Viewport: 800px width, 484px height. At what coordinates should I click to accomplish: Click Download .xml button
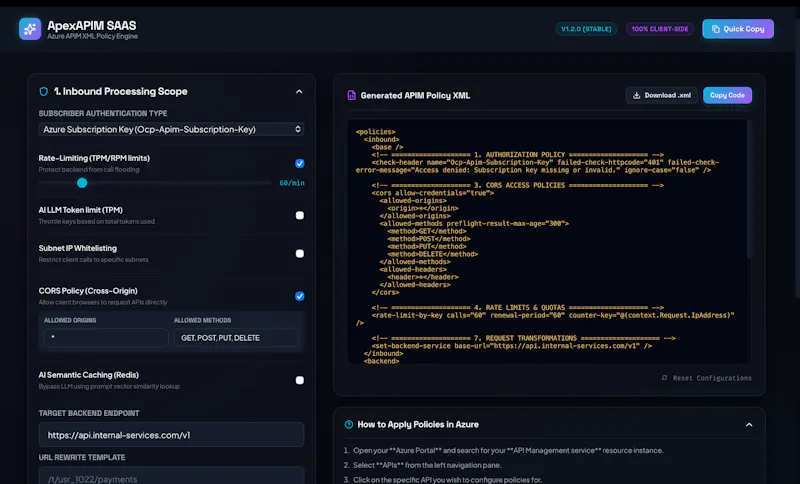(x=662, y=95)
